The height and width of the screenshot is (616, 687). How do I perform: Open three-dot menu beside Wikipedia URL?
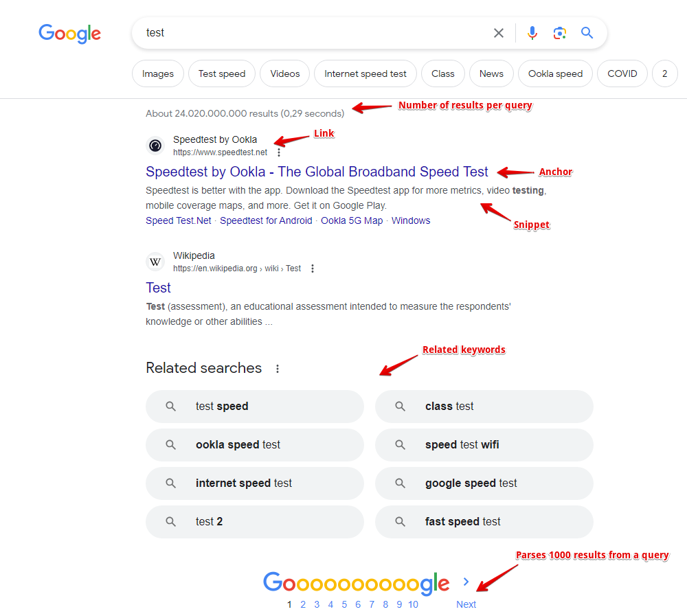(x=313, y=269)
